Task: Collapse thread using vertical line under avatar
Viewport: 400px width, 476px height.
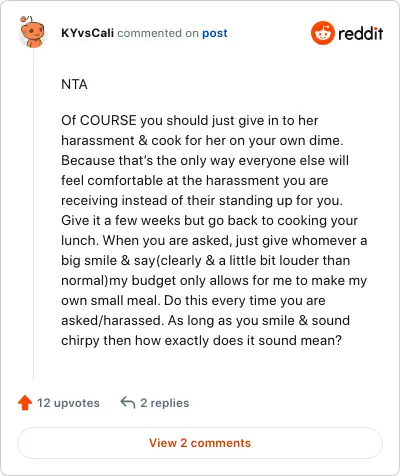Action: coord(33,213)
